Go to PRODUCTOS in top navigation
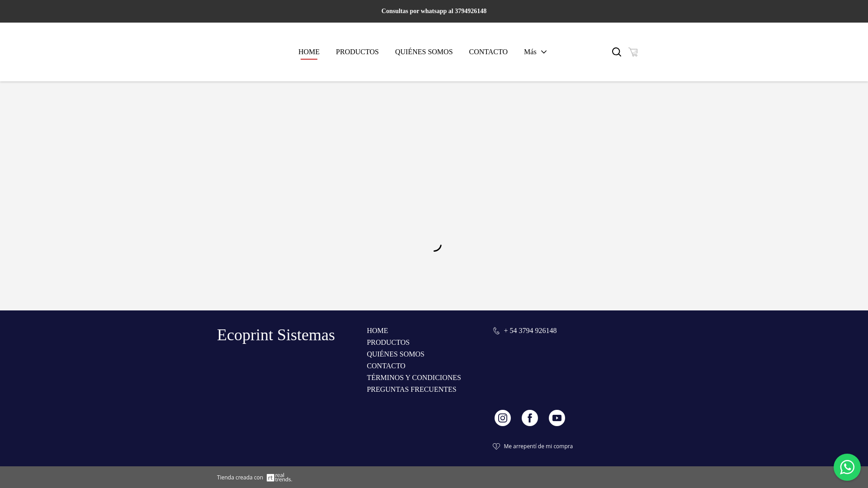 357,52
